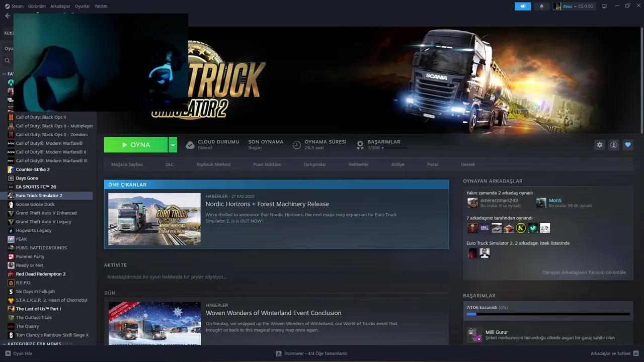
Task: Click omerarziman243's avatar
Action: (472, 203)
